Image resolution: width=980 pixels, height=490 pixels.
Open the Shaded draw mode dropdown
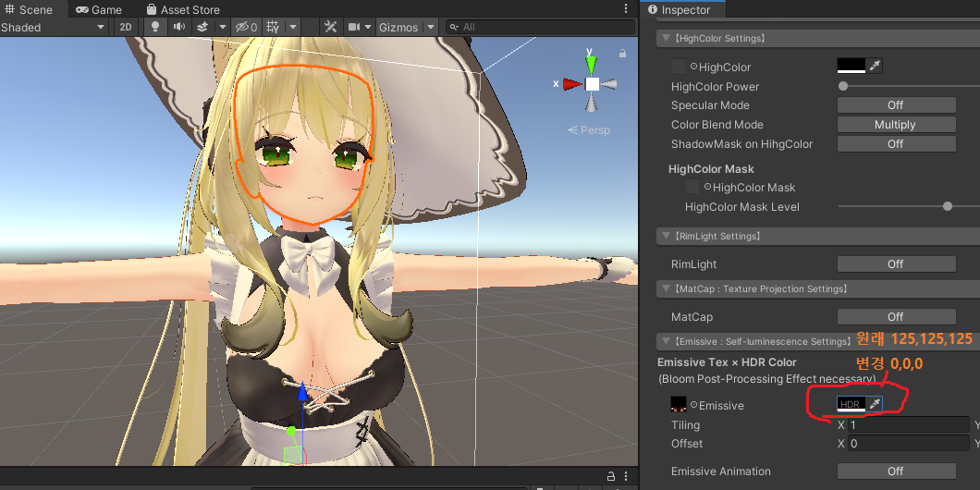click(x=54, y=27)
